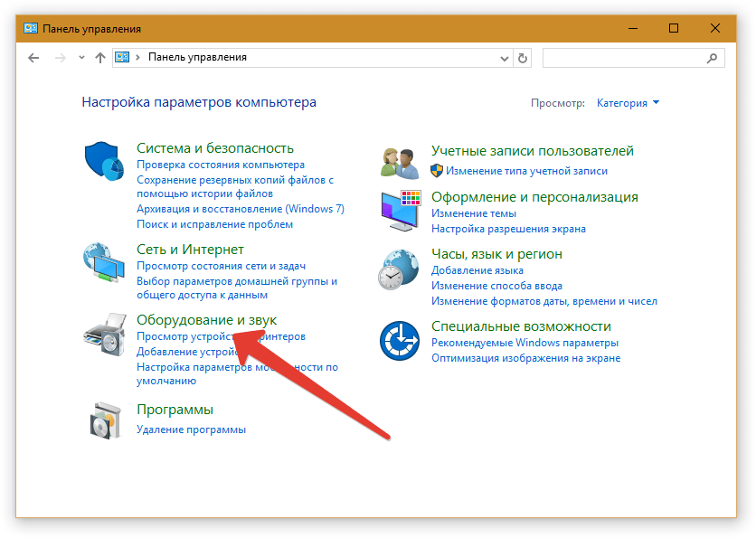This screenshot has height=538, width=756.
Task: Click Оптимизация изображения на экране link
Action: [525, 358]
